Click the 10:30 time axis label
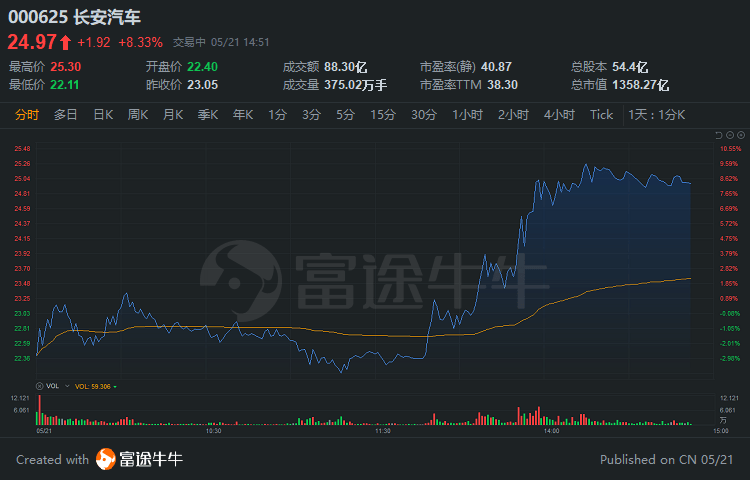The image size is (750, 480). 213,431
